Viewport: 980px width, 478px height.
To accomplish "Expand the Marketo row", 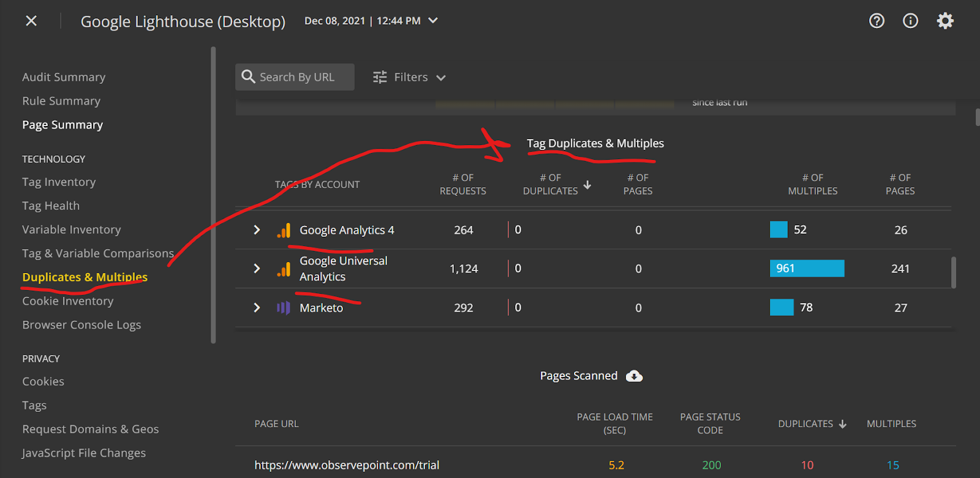I will point(257,308).
